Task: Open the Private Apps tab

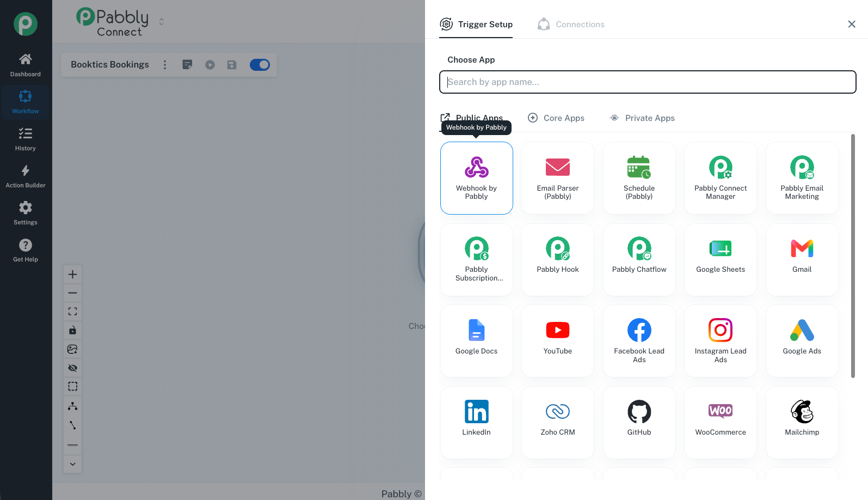Action: coord(642,118)
